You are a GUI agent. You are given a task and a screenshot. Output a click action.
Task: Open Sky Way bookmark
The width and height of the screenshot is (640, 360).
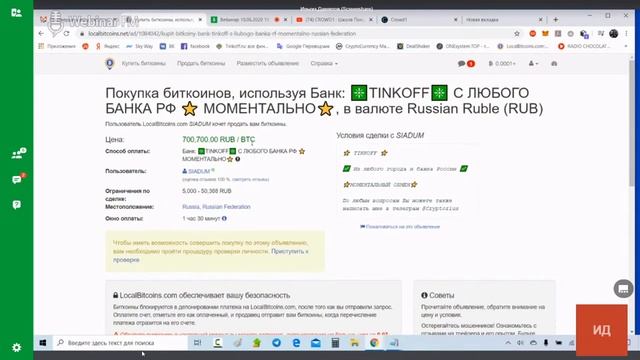139,46
